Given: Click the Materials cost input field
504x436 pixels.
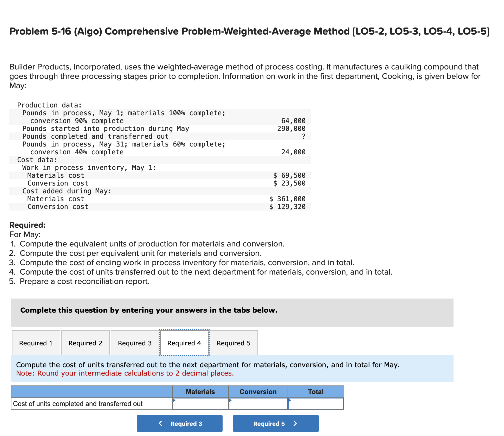Looking at the screenshot, I should click(x=200, y=404).
